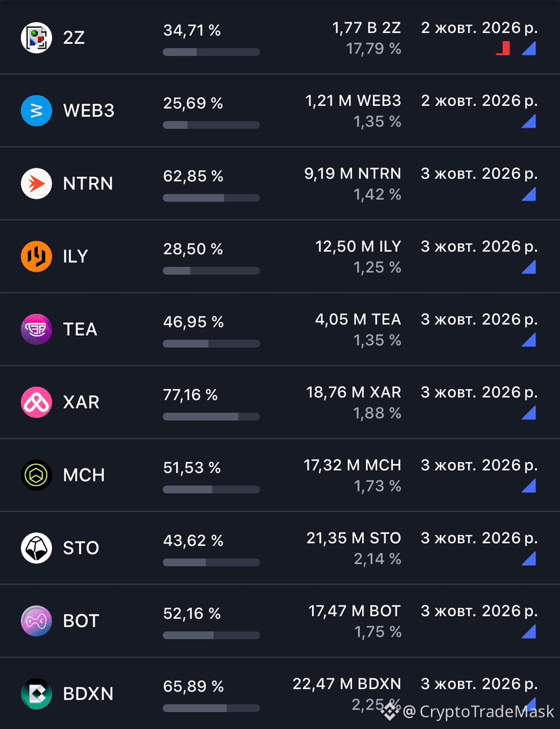Open the BDXN ticker label
This screenshot has width=560, height=729.
click(88, 694)
